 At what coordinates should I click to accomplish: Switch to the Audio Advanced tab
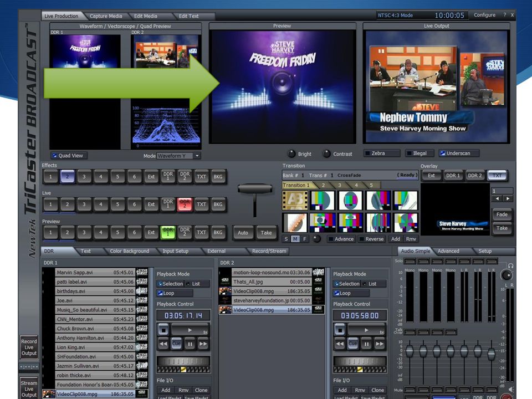pyautogui.click(x=448, y=251)
